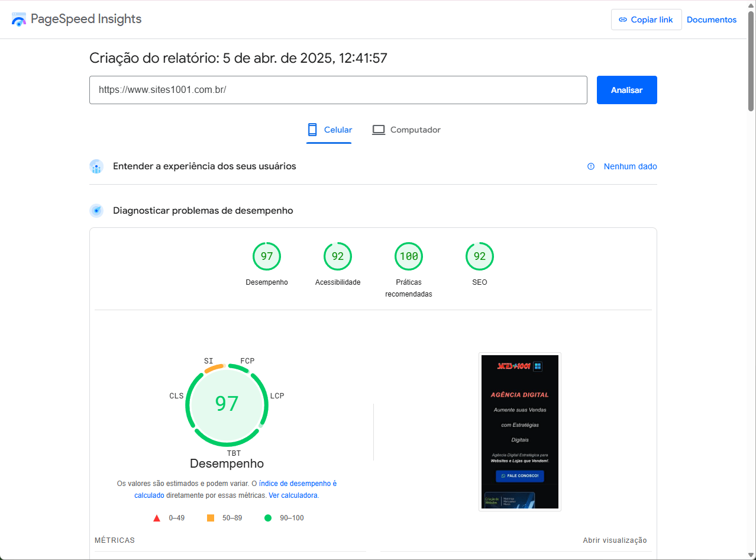Click the Nenhum dado link
Screen dimensions: 756x560
[630, 166]
